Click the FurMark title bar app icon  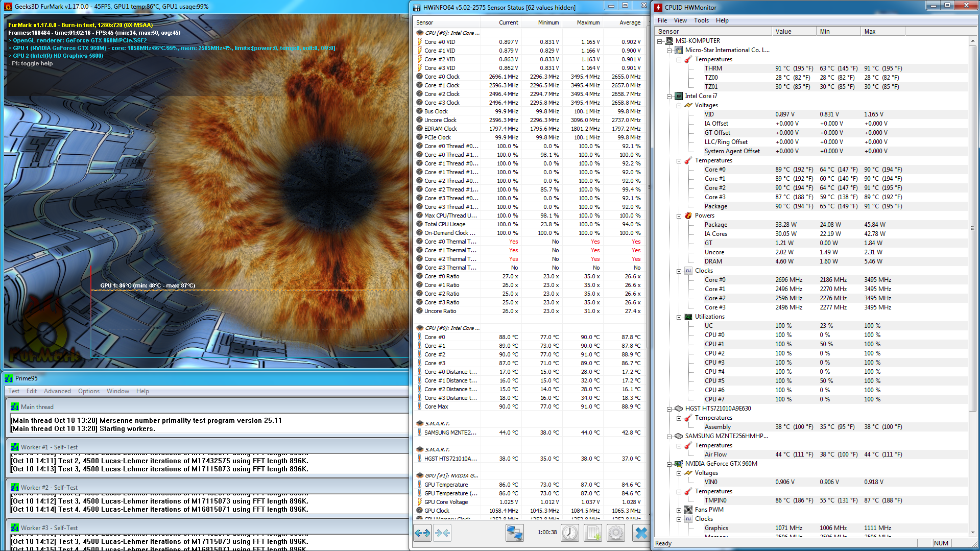[x=8, y=7]
